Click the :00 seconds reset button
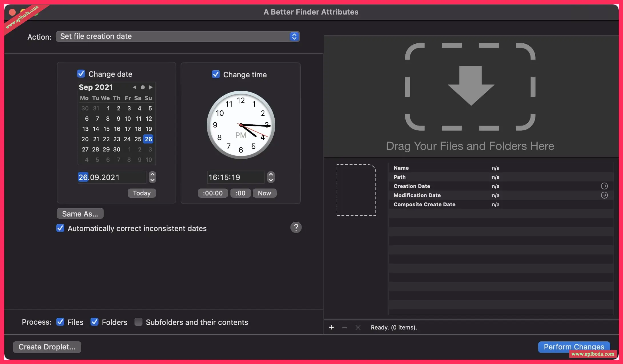Image resolution: width=623 pixels, height=364 pixels. [x=240, y=193]
